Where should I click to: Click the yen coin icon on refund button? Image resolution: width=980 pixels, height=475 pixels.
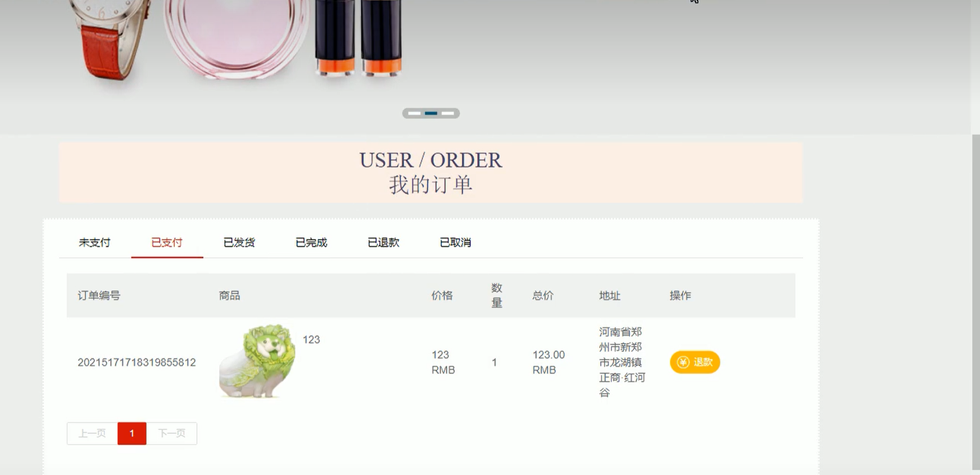point(683,362)
